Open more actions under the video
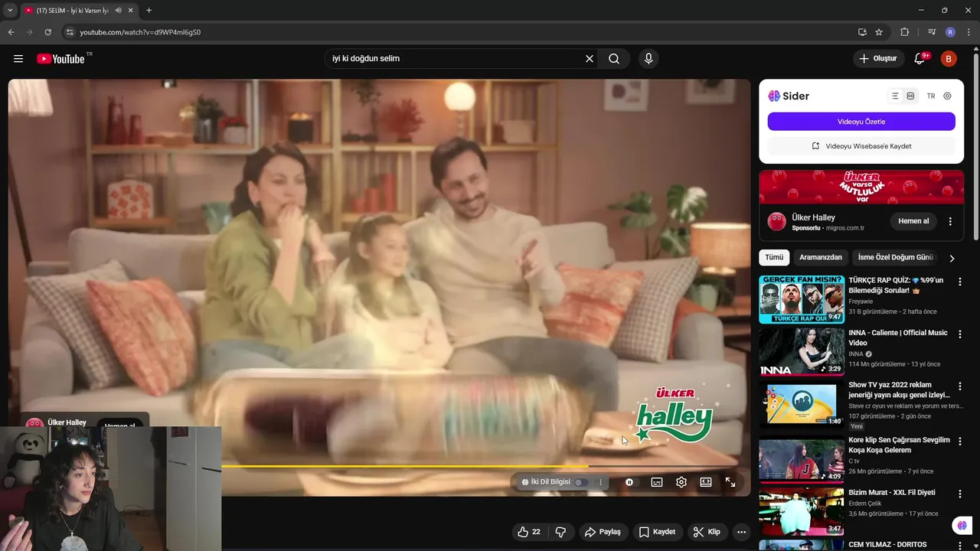 click(741, 532)
